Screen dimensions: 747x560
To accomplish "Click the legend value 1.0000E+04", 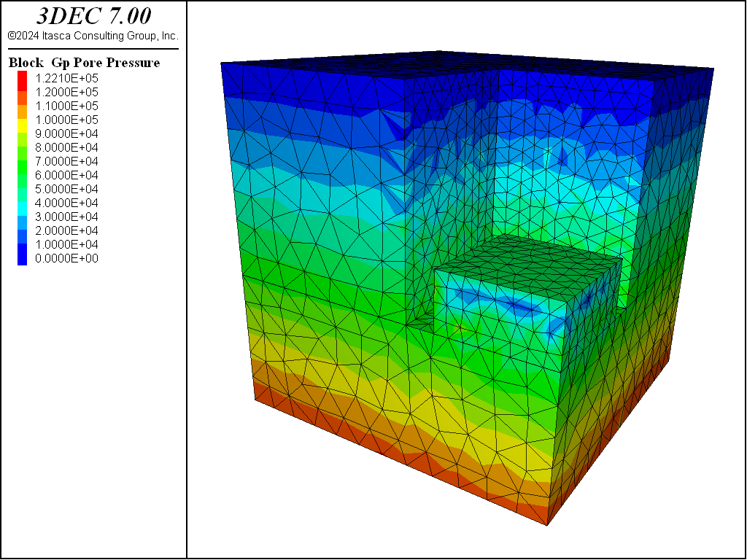I will point(66,244).
